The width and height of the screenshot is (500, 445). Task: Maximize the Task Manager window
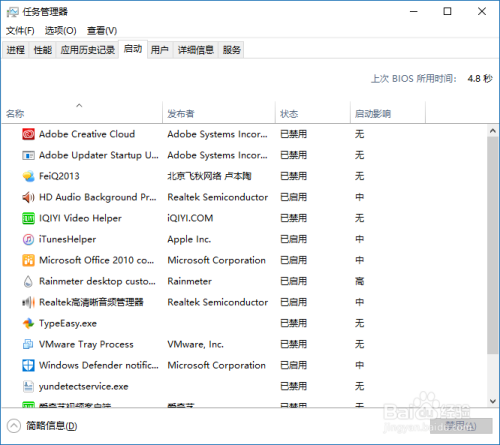point(447,12)
